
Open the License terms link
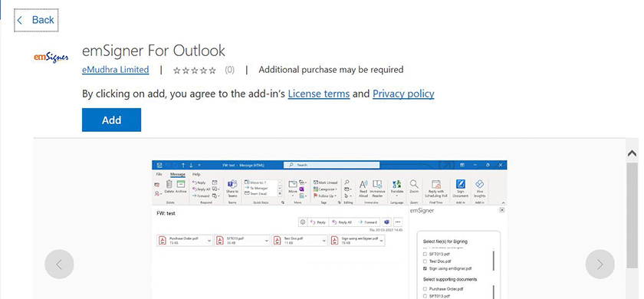click(x=319, y=94)
